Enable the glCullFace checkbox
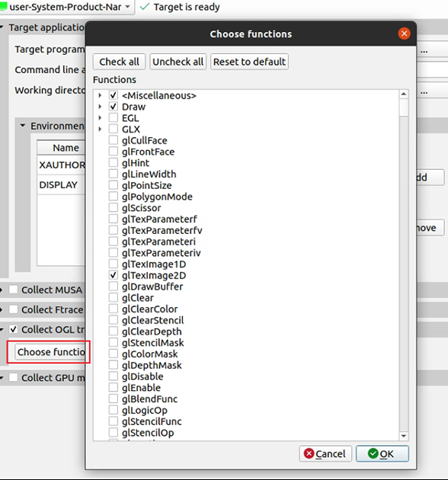 114,140
